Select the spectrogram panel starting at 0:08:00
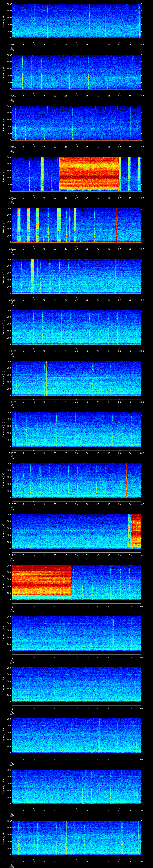The height and width of the screenshot is (868, 153). [x=76, y=378]
